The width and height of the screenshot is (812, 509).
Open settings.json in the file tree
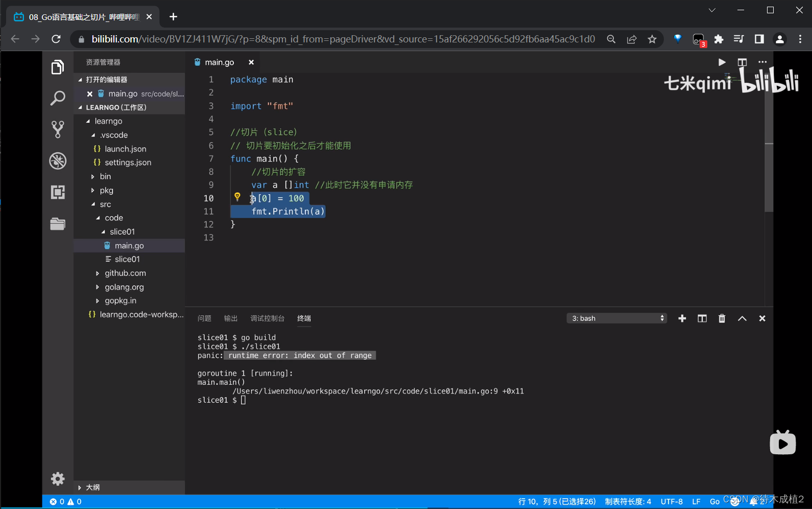pyautogui.click(x=128, y=163)
